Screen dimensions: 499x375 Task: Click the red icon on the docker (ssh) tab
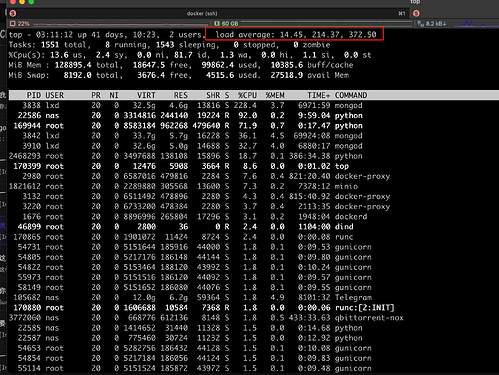pyautogui.click(x=13, y=13)
